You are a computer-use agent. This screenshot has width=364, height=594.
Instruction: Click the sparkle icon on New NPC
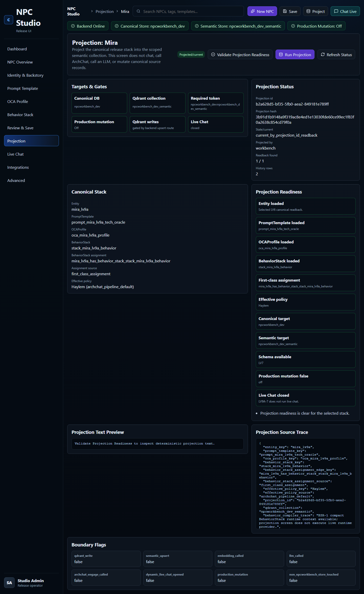pyautogui.click(x=253, y=11)
